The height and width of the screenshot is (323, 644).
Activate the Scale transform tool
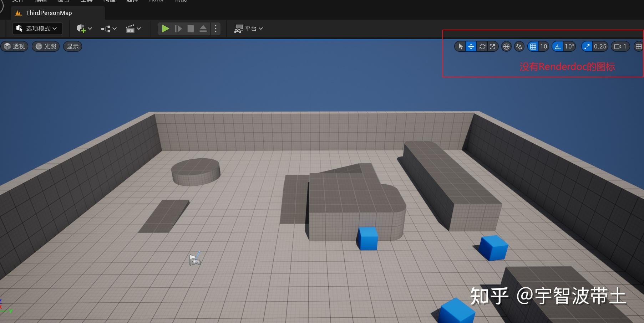coord(493,46)
